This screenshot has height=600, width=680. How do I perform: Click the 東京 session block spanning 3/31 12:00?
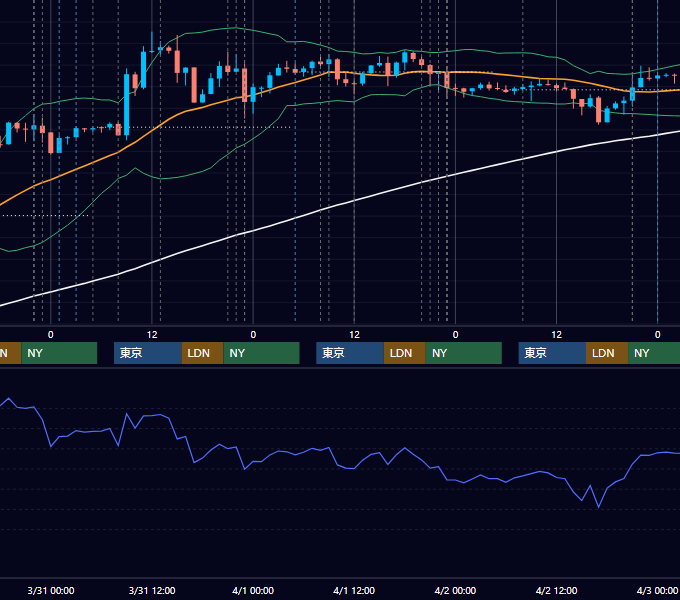(147, 353)
